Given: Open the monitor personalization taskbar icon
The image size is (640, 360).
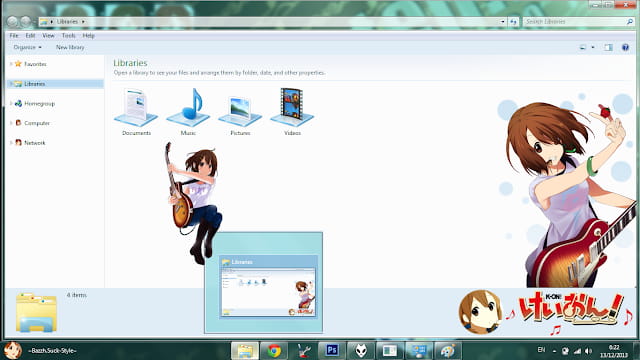Looking at the screenshot, I should click(x=419, y=351).
